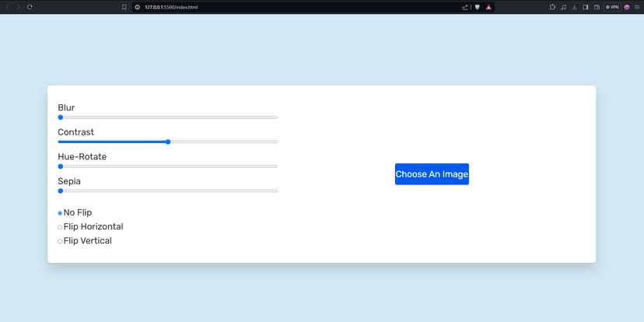The width and height of the screenshot is (644, 322).
Task: Toggle the browser sidebar panel icon
Action: (x=585, y=7)
